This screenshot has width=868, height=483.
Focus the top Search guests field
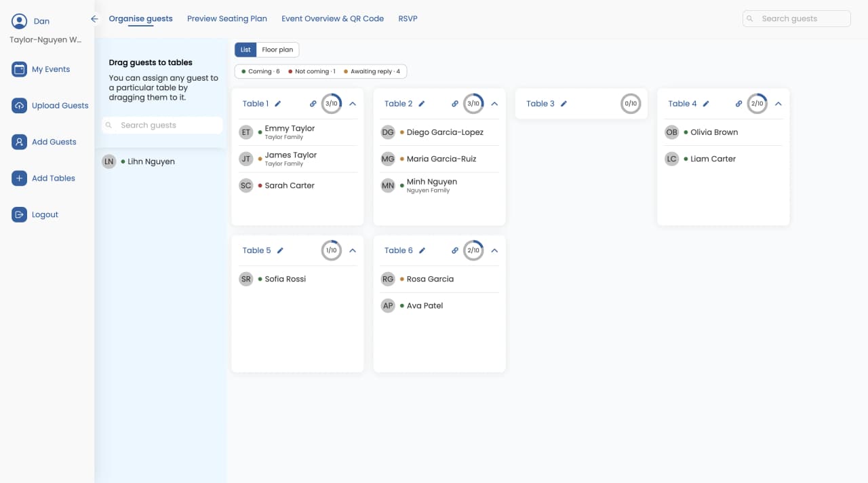click(797, 19)
